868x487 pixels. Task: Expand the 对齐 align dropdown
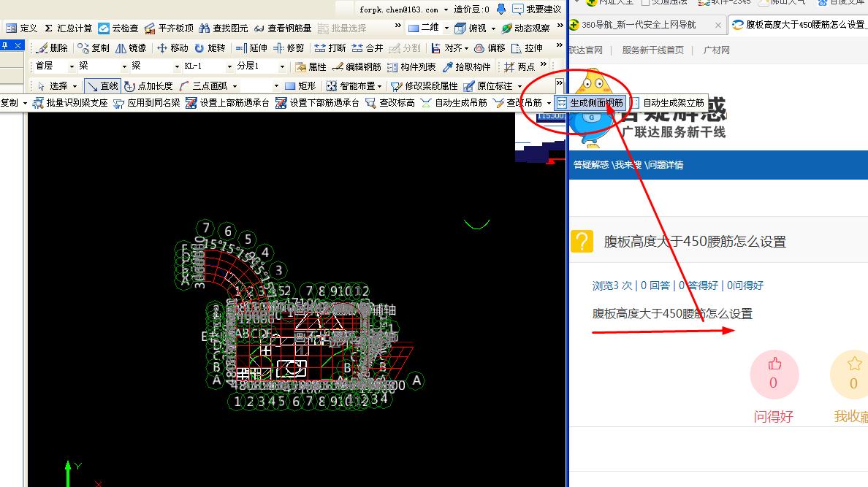point(466,48)
